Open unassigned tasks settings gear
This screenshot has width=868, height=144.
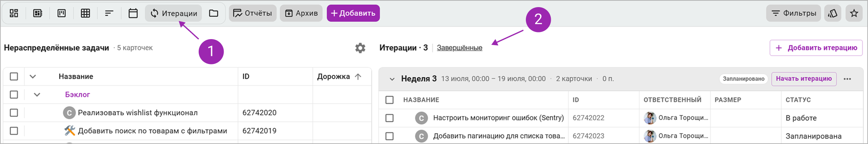pos(360,48)
